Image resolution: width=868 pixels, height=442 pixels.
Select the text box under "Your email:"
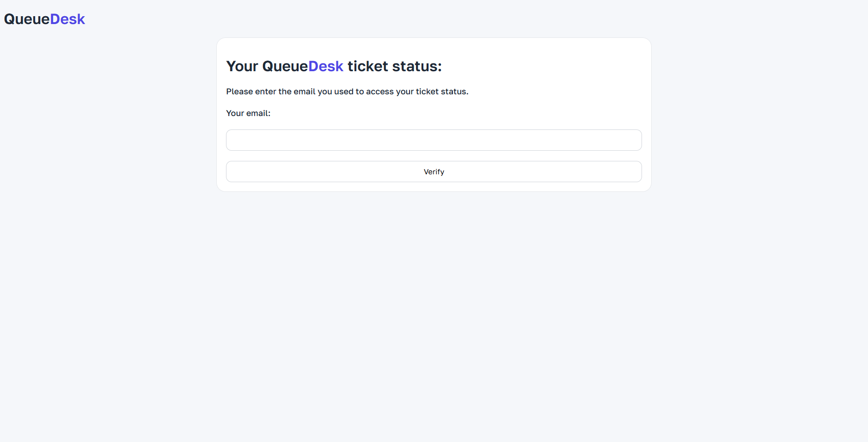pos(434,140)
